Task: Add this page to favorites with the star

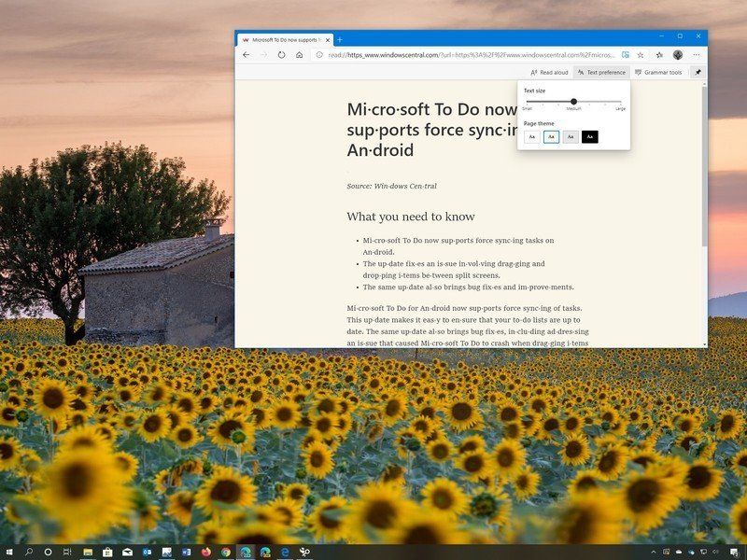Action: [641, 55]
